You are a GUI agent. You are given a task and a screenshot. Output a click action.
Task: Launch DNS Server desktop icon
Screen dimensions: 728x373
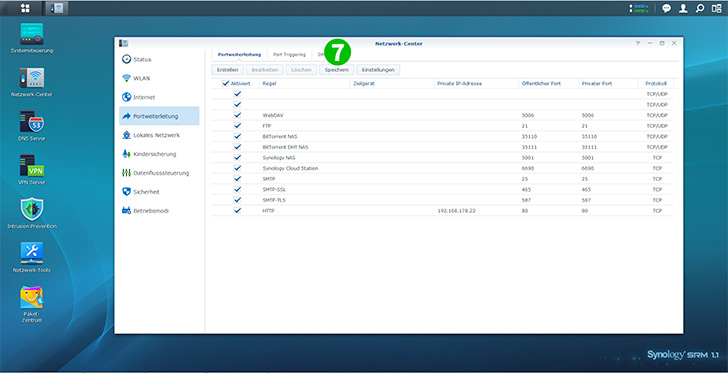pos(32,126)
